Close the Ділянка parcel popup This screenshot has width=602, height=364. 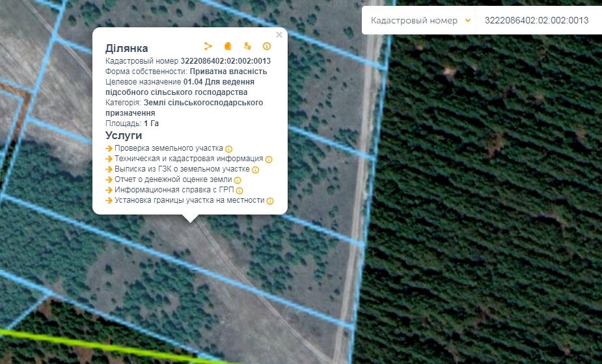point(279,35)
